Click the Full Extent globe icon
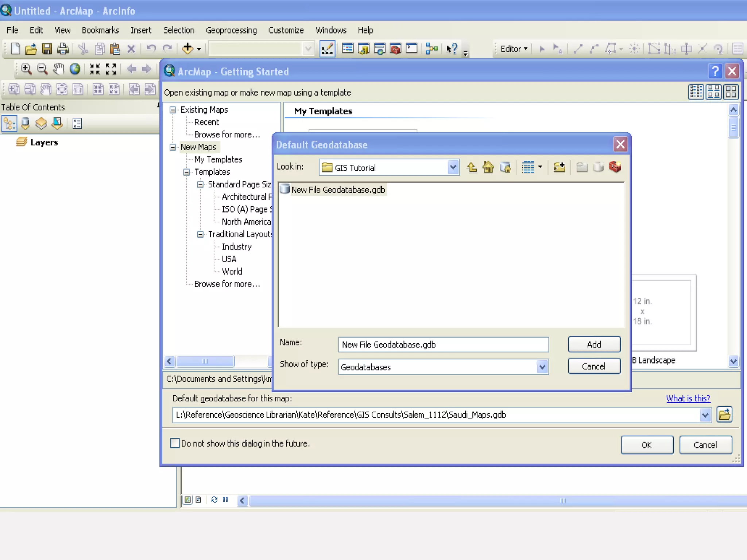This screenshot has width=747, height=560. pyautogui.click(x=75, y=69)
